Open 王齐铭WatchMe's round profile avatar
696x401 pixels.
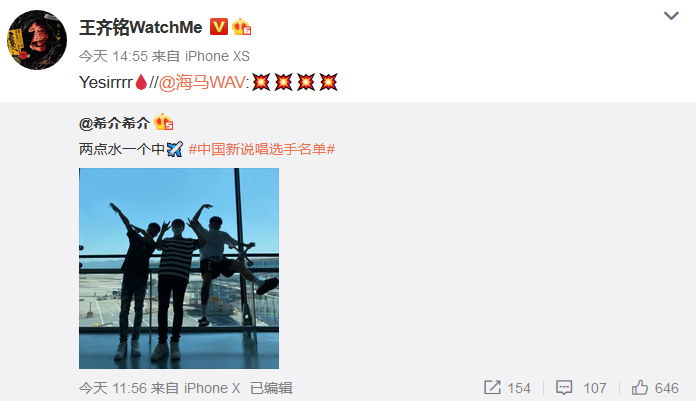pos(37,40)
